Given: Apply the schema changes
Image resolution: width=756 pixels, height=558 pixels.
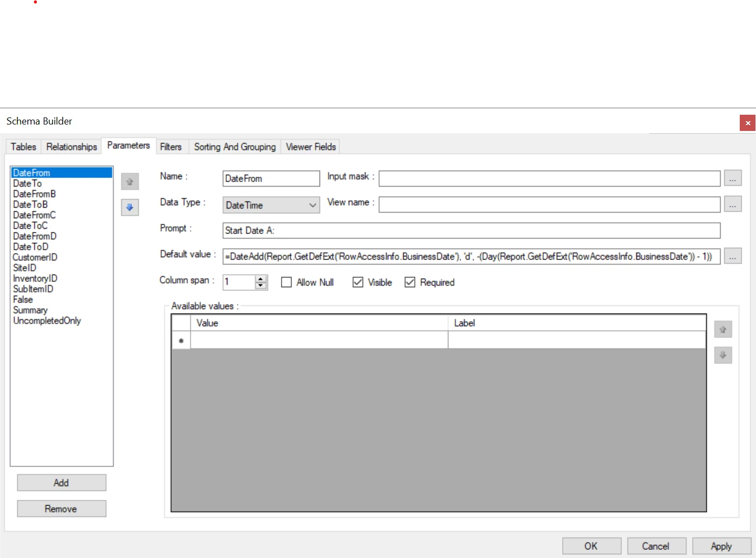Looking at the screenshot, I should [721, 546].
